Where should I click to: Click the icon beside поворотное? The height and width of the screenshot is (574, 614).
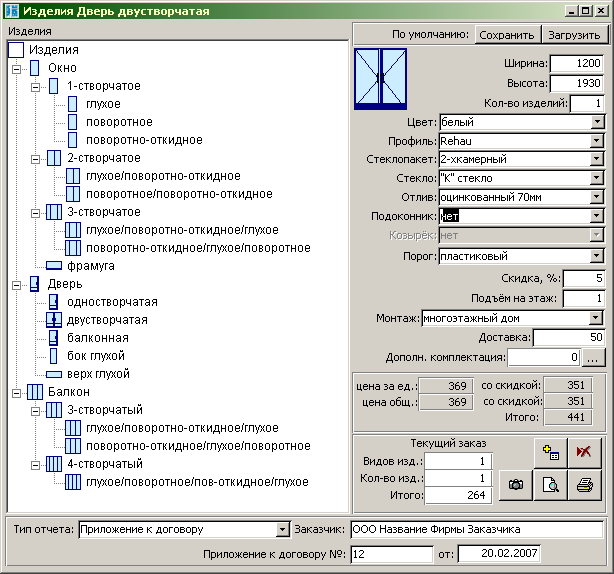tap(72, 122)
